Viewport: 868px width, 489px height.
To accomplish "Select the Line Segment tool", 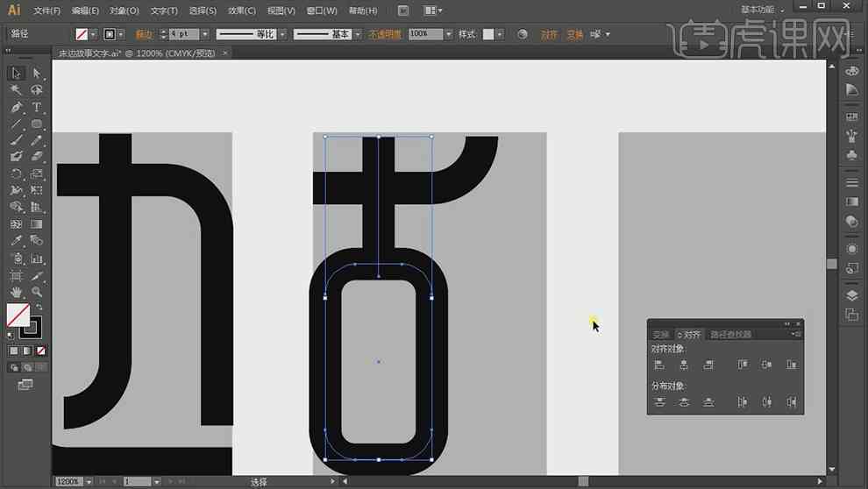I will [x=16, y=124].
